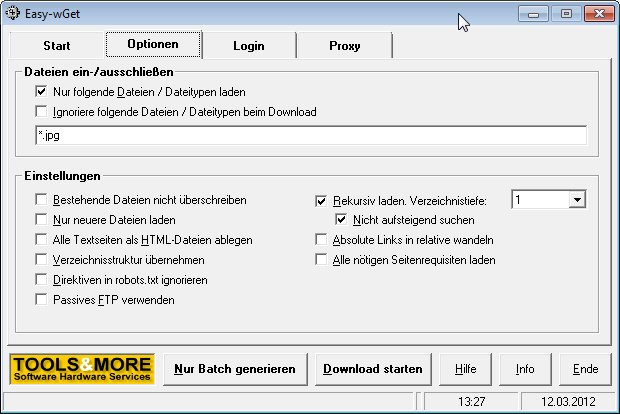Click 'Nur Batch generieren' button
This screenshot has width=620, height=414.
pos(235,369)
